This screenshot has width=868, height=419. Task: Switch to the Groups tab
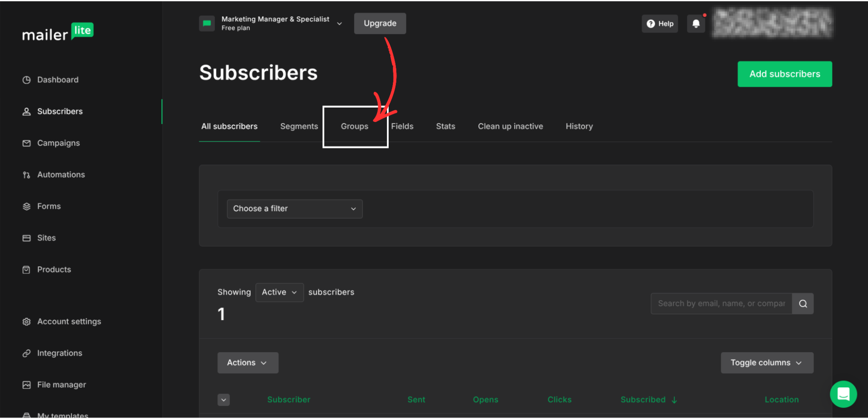[354, 126]
